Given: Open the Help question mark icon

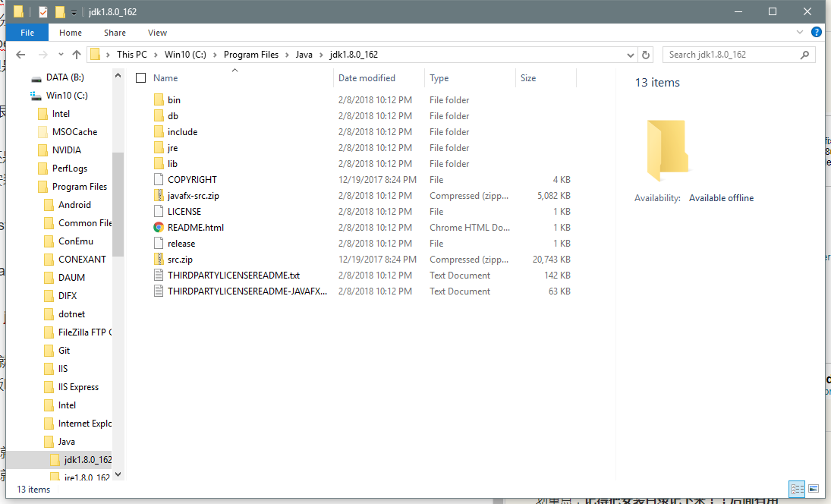Looking at the screenshot, I should click(x=817, y=33).
